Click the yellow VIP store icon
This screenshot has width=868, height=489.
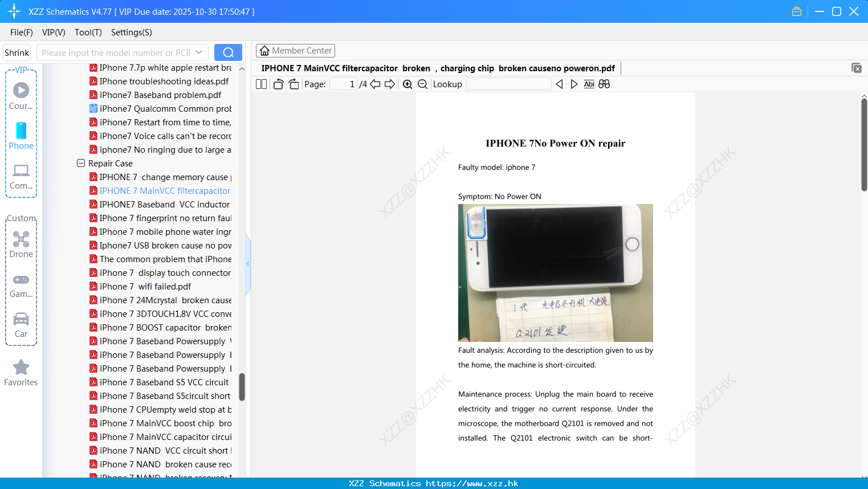tap(797, 11)
